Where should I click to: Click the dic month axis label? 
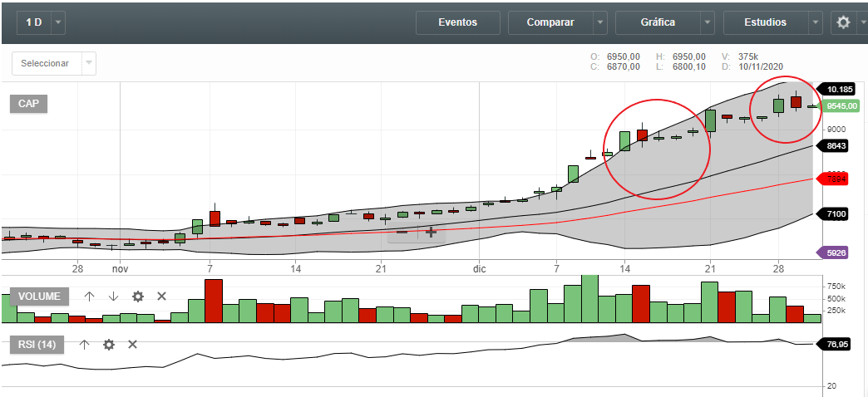480,269
